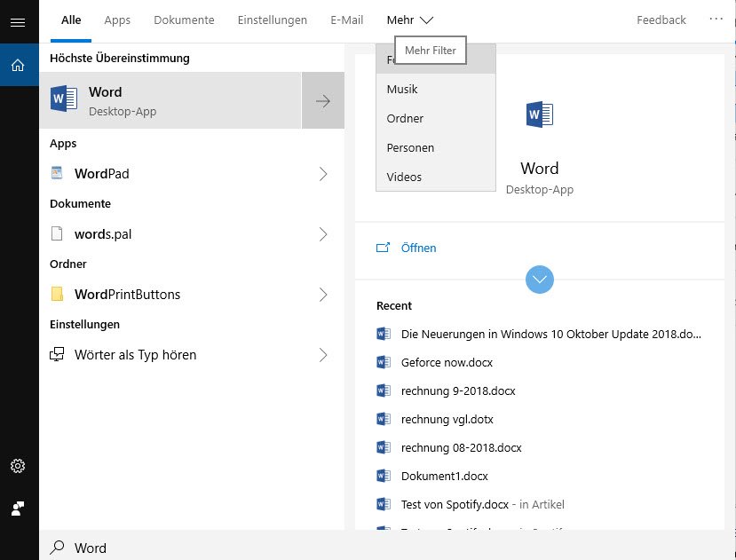Expand the Mehr filter dropdown

(409, 20)
